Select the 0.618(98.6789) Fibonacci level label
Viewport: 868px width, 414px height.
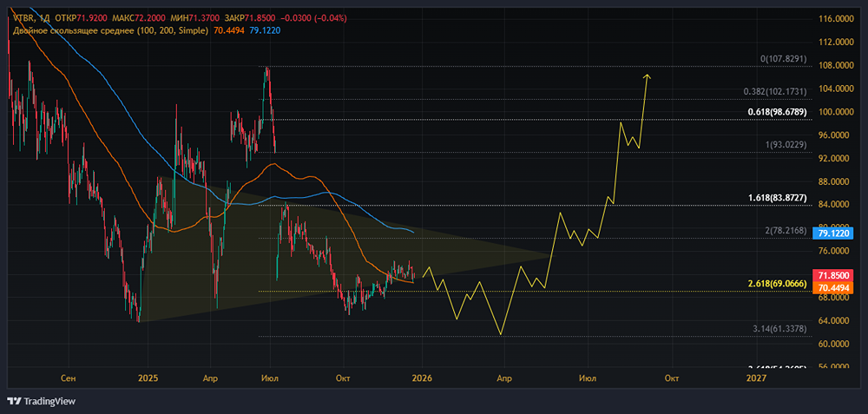(x=779, y=113)
